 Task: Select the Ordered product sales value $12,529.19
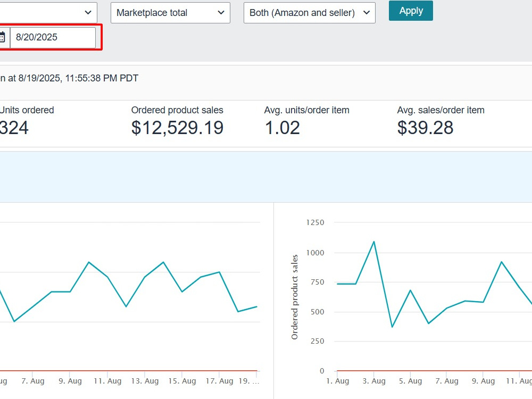click(177, 128)
